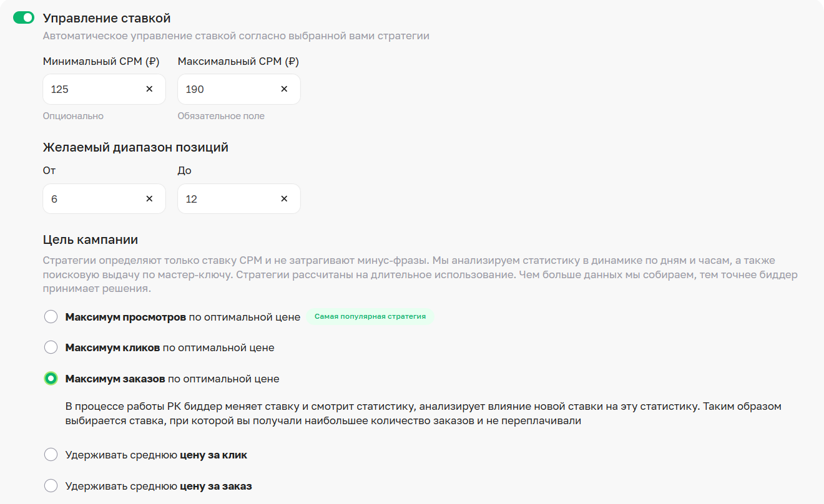Clear the Максимальный CPM value with X

(x=284, y=89)
